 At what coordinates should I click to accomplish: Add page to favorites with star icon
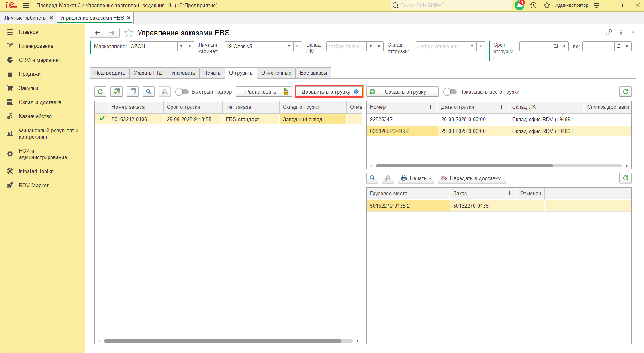[129, 33]
